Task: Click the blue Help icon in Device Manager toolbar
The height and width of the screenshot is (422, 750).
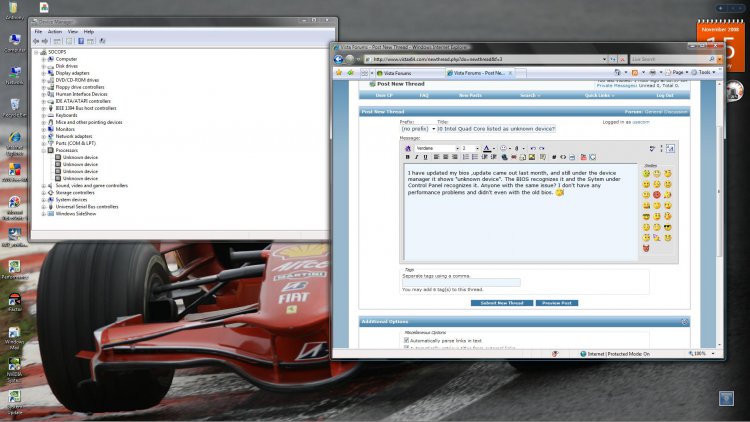Action: coord(81,41)
